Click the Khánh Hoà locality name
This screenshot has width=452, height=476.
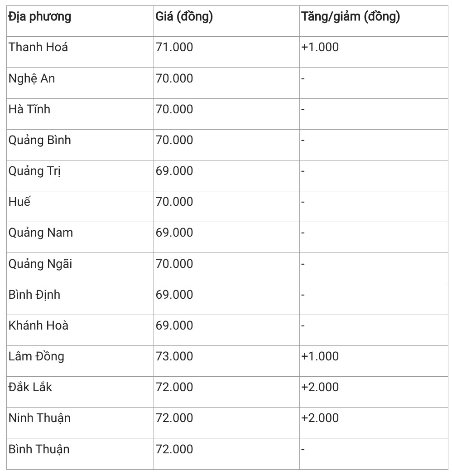38,325
